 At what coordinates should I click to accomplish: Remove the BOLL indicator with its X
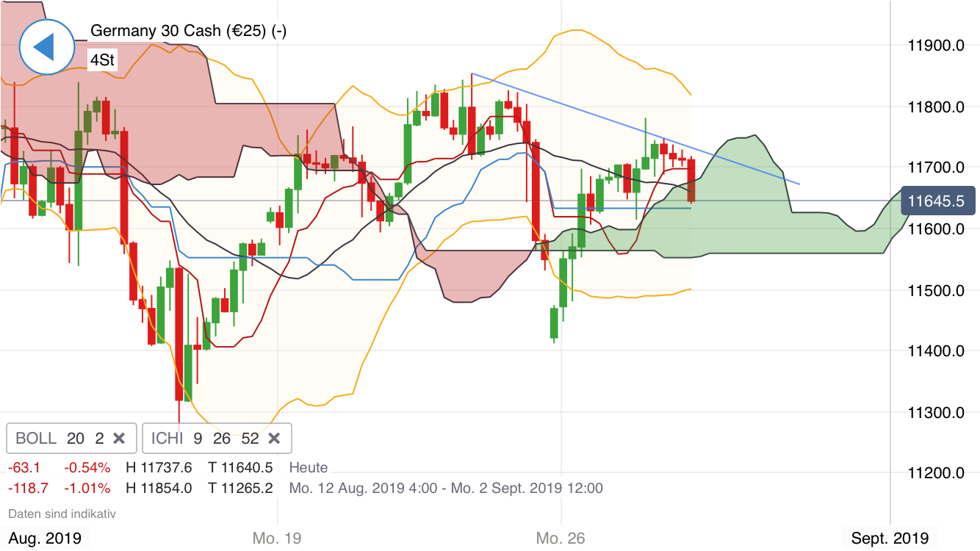pyautogui.click(x=119, y=438)
